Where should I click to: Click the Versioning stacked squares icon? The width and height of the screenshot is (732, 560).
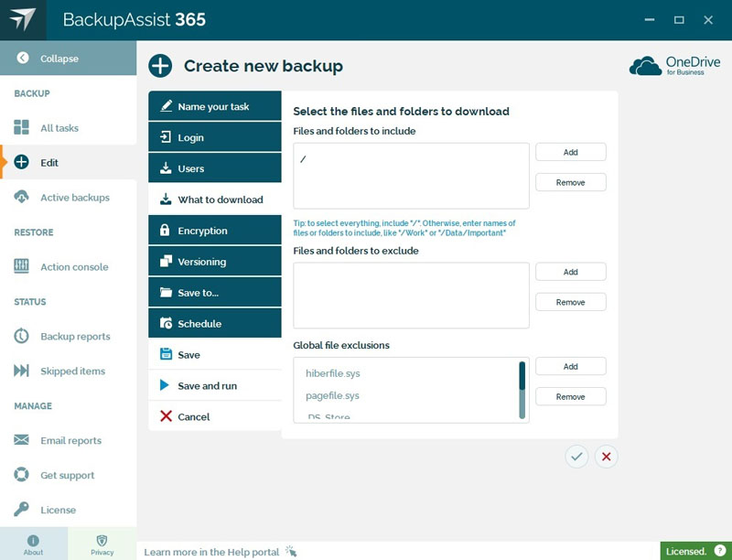[x=166, y=262]
